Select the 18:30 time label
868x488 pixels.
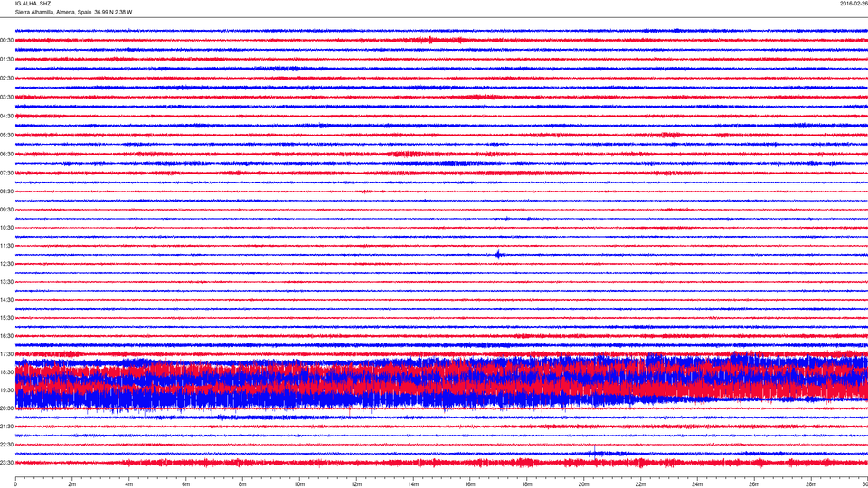point(6,372)
